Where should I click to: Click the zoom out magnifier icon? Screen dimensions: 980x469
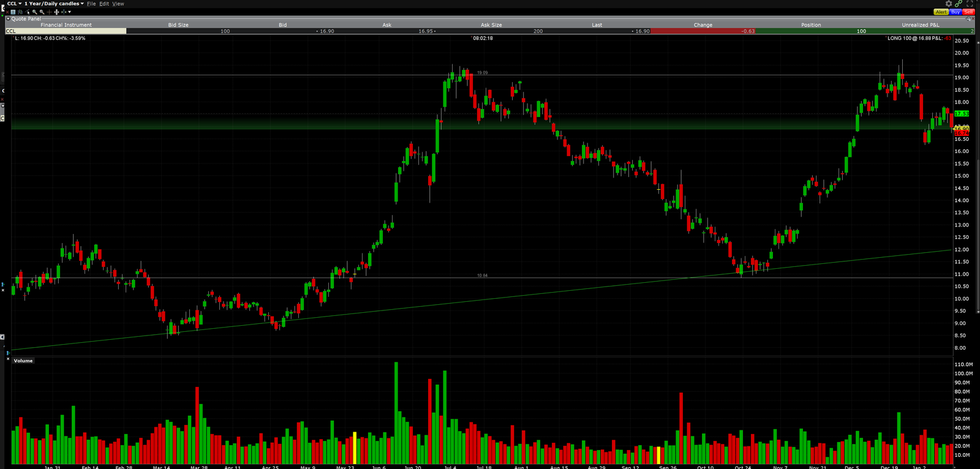(x=42, y=12)
